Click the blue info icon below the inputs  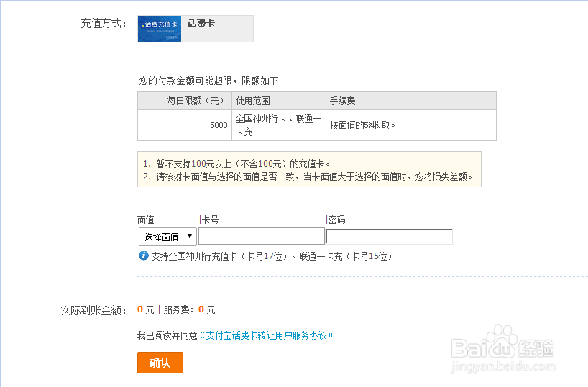coord(143,256)
